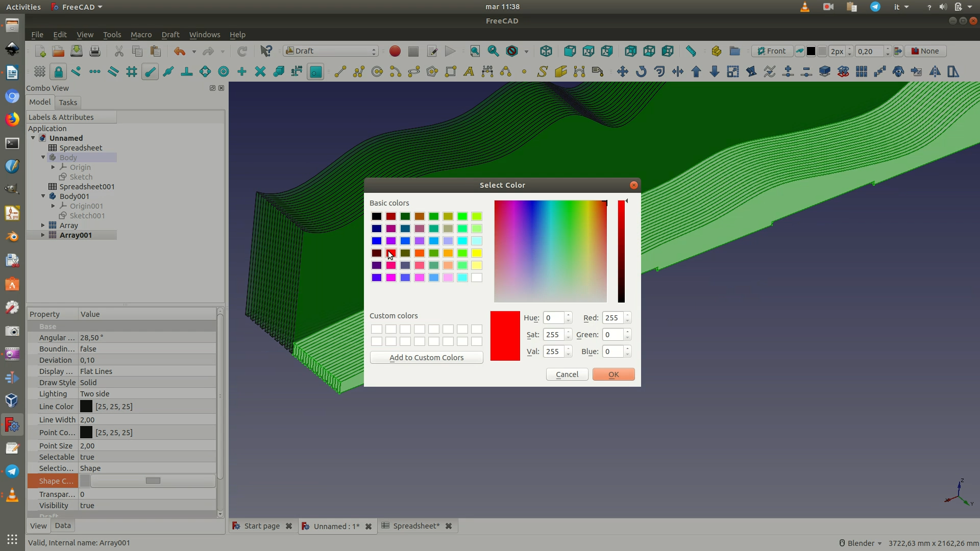Click the Paste clipboard icon

[156, 51]
